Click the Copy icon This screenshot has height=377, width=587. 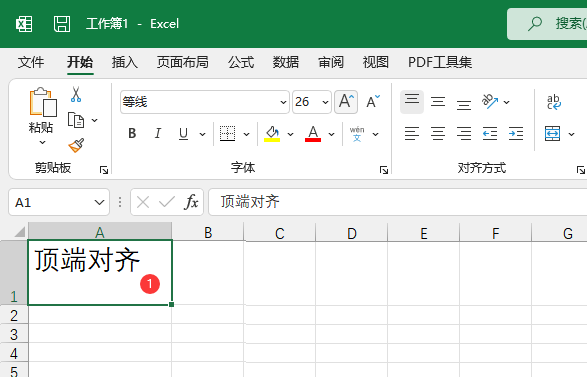coord(76,120)
